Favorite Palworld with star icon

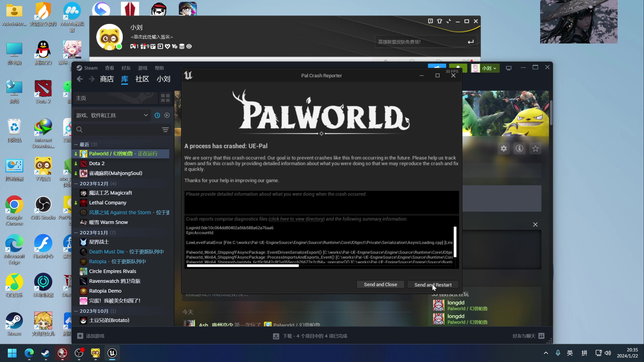click(x=535, y=149)
